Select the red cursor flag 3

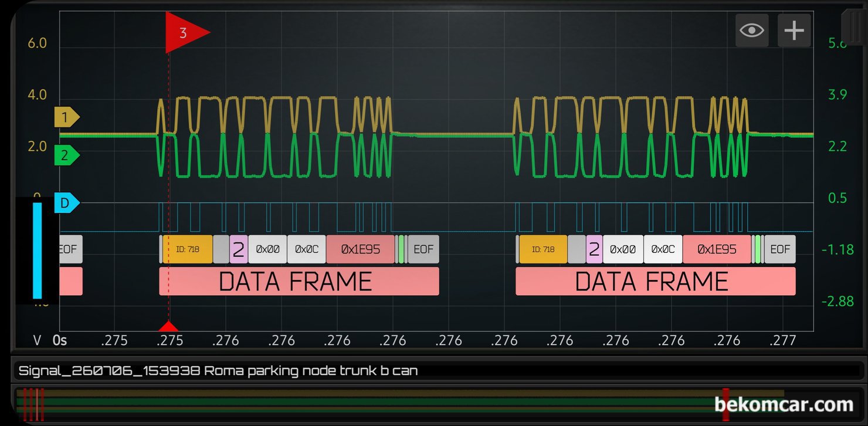[188, 33]
